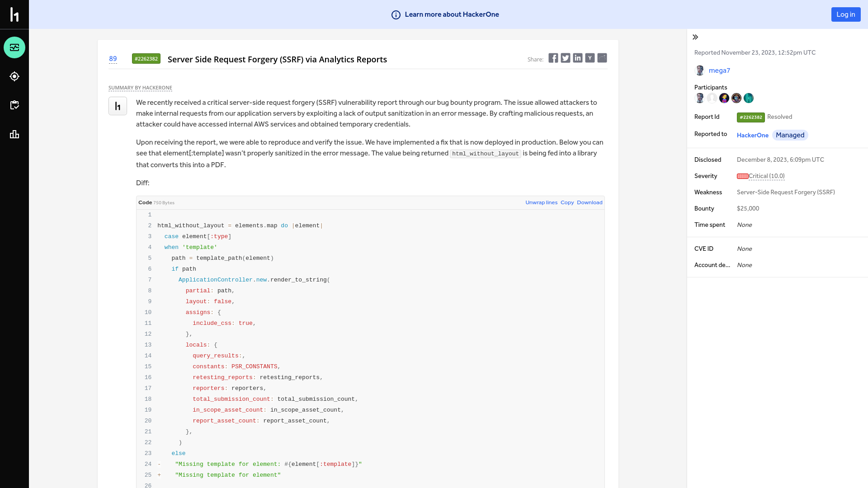
Task: Click the Resolved status text
Action: 779,117
